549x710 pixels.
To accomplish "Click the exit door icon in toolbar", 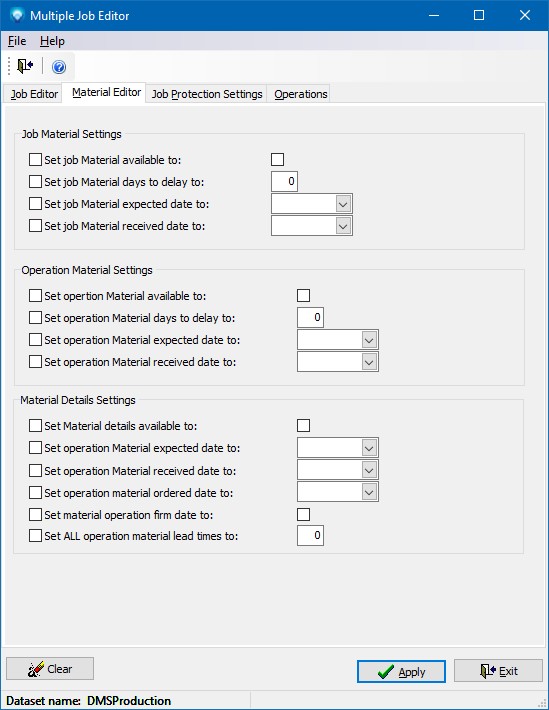I will click(25, 66).
